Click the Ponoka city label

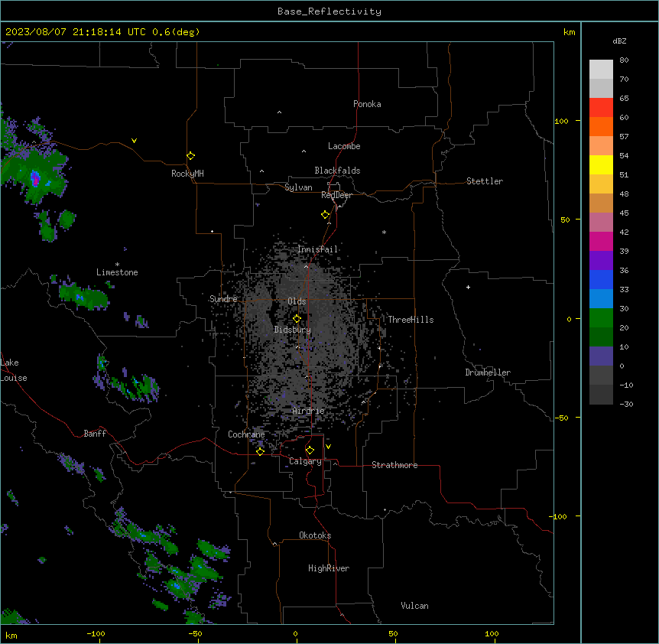point(367,104)
